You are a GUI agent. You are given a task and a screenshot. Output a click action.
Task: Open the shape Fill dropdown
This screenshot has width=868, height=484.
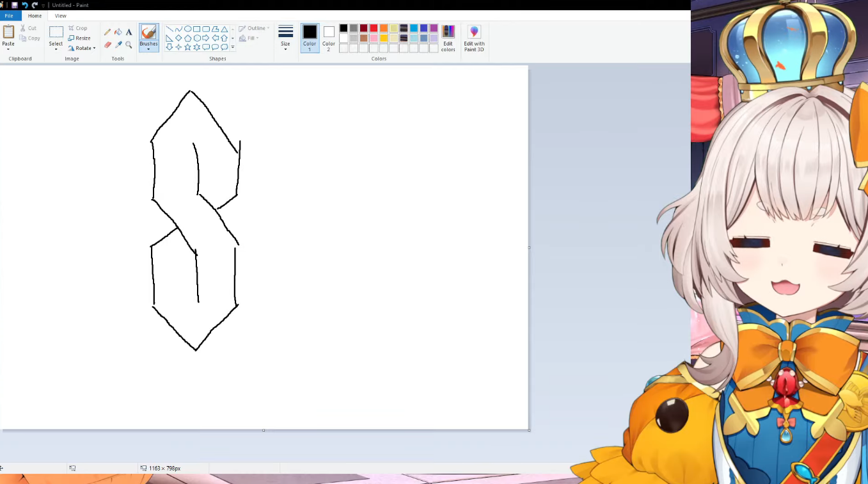pos(249,38)
